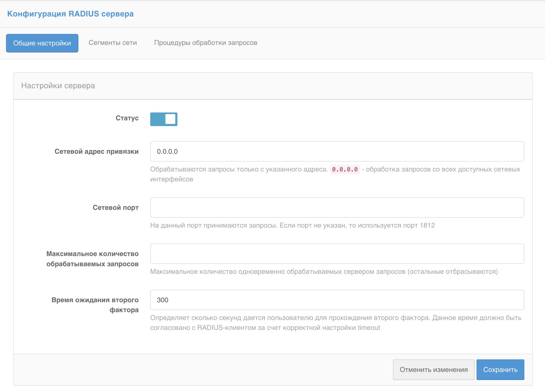This screenshot has height=392, width=545.
Task: Click the Максимальное количество обрабатываемых запросов label
Action: pos(92,259)
